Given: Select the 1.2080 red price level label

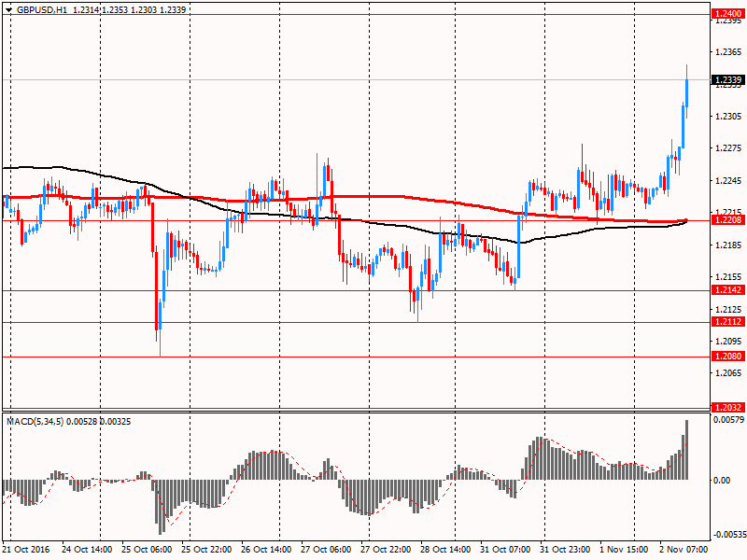Looking at the screenshot, I should pyautogui.click(x=727, y=357).
